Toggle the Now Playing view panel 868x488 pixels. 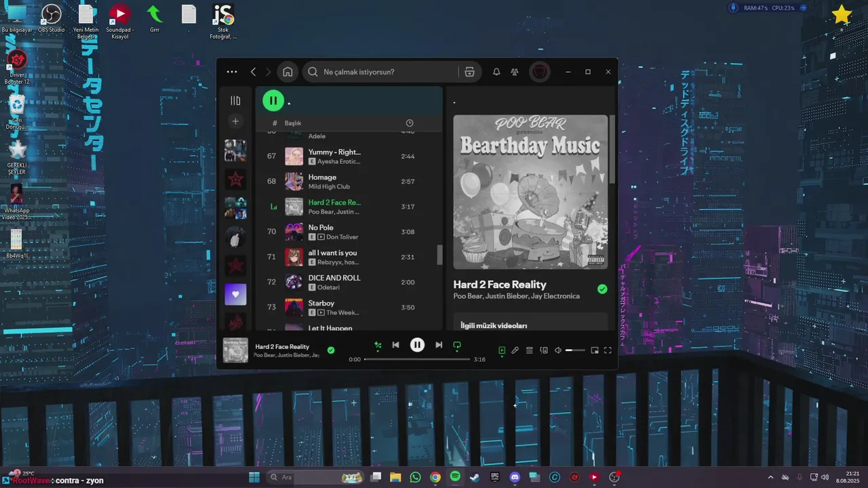point(502,350)
